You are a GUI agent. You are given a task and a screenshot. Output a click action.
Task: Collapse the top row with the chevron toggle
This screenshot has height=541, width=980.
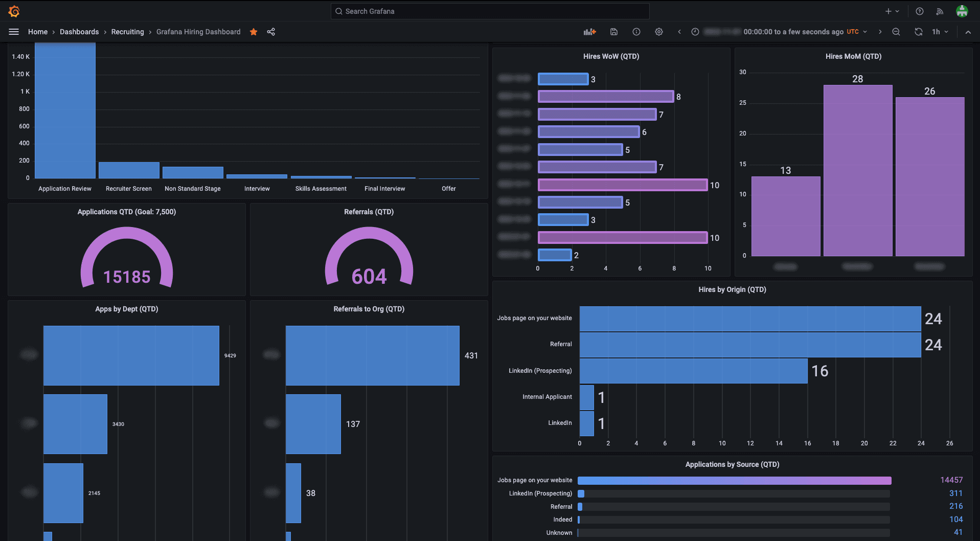968,32
